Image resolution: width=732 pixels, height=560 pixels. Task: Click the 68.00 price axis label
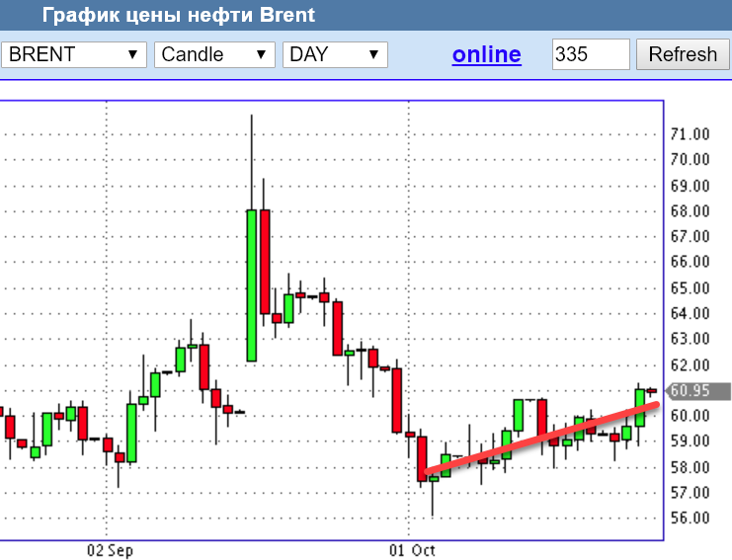coord(690,211)
